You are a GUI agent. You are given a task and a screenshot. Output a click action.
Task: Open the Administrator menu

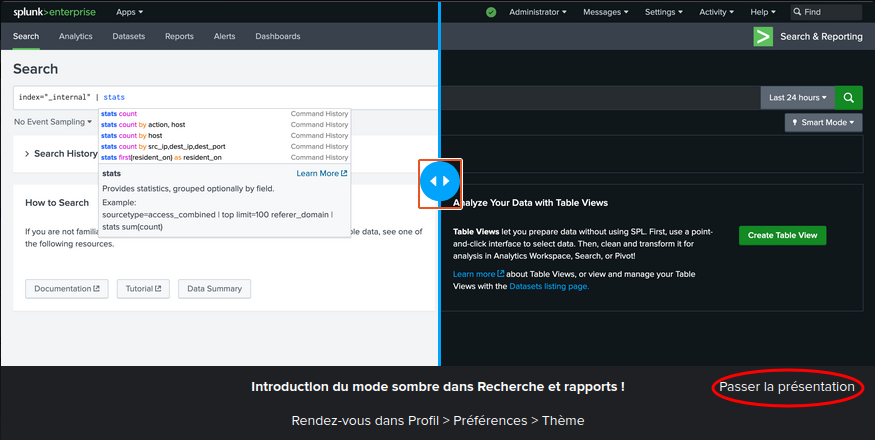tap(537, 12)
